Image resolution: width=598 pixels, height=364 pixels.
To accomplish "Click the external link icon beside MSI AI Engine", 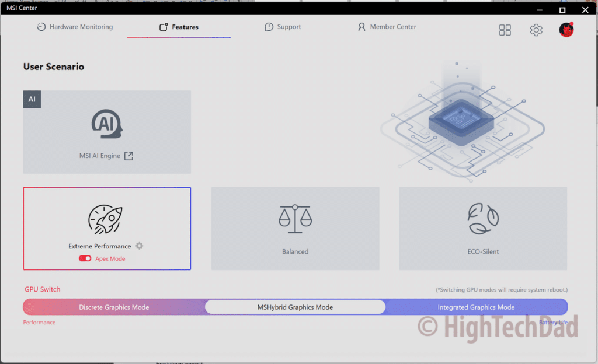I will point(128,156).
